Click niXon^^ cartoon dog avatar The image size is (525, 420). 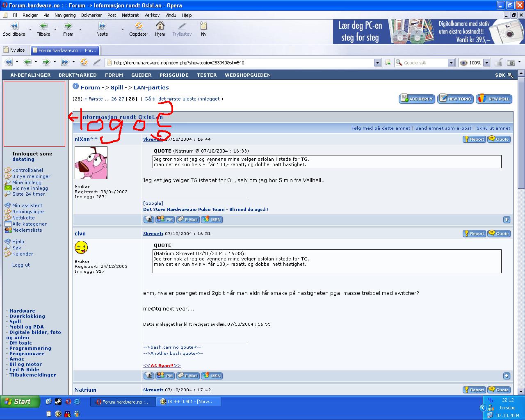[x=91, y=163]
